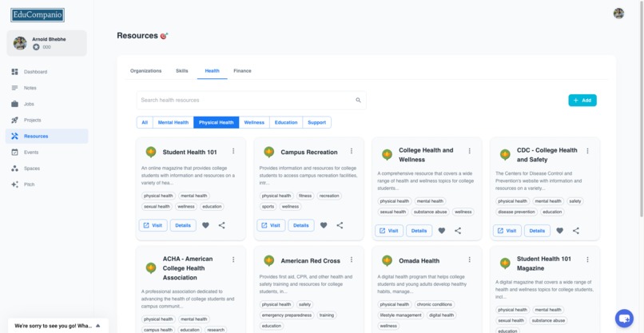
Task: Open more options for CDC College Health
Action: pos(587,151)
